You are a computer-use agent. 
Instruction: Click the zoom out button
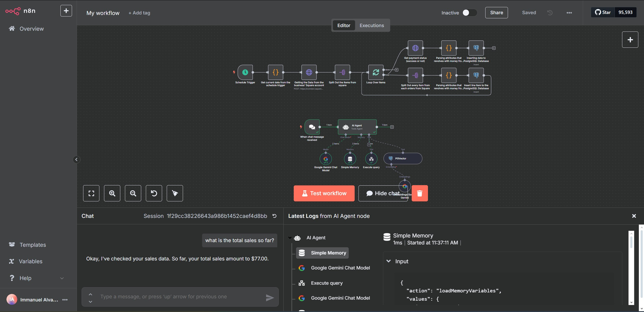(x=133, y=193)
